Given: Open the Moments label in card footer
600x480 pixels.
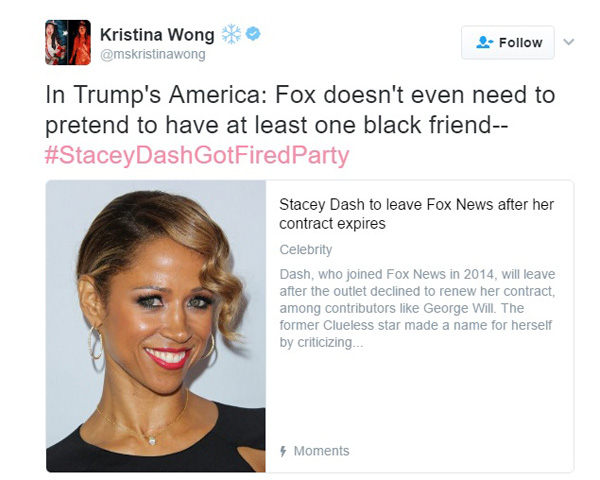Looking at the screenshot, I should coord(321,451).
